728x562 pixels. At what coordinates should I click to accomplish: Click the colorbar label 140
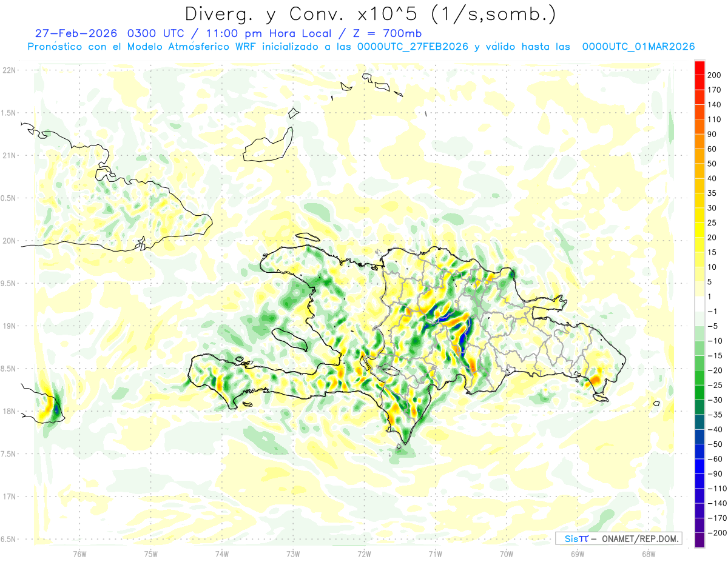point(714,105)
